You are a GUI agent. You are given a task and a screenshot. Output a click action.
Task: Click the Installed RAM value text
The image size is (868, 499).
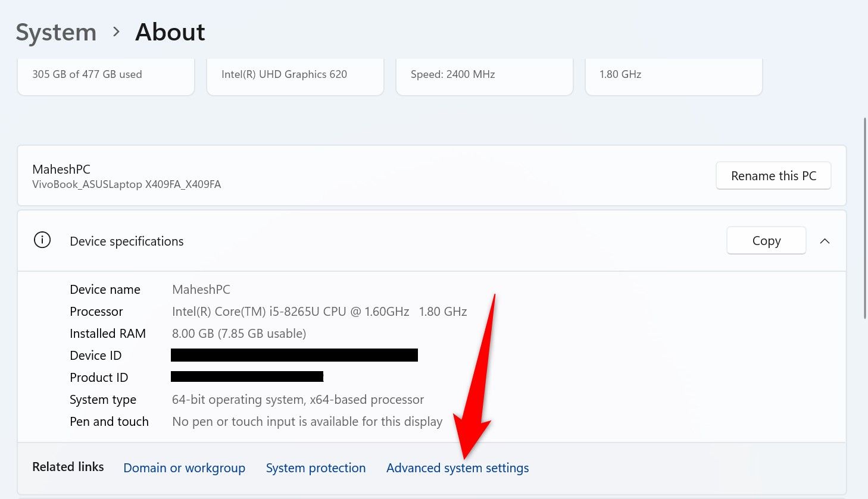click(x=239, y=334)
